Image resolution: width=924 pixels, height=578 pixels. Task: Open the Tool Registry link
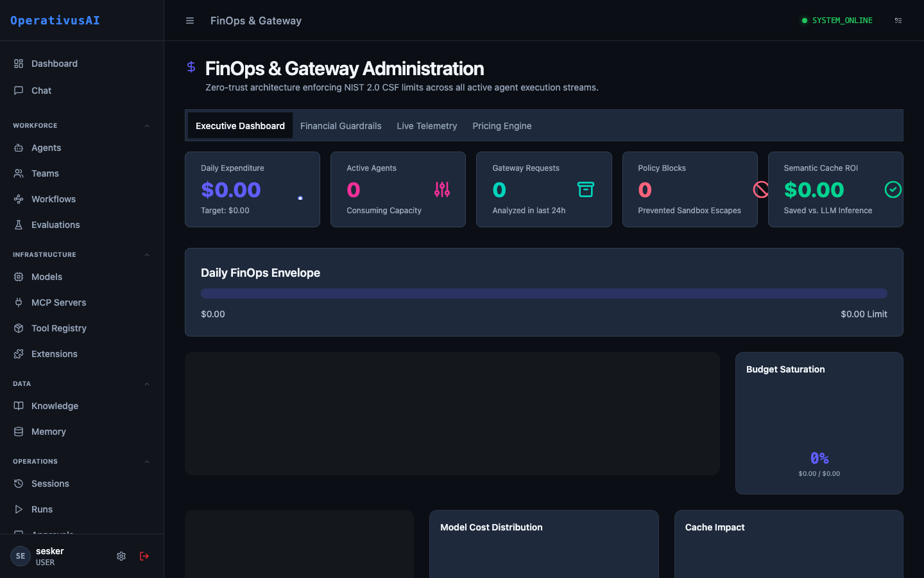click(81, 328)
